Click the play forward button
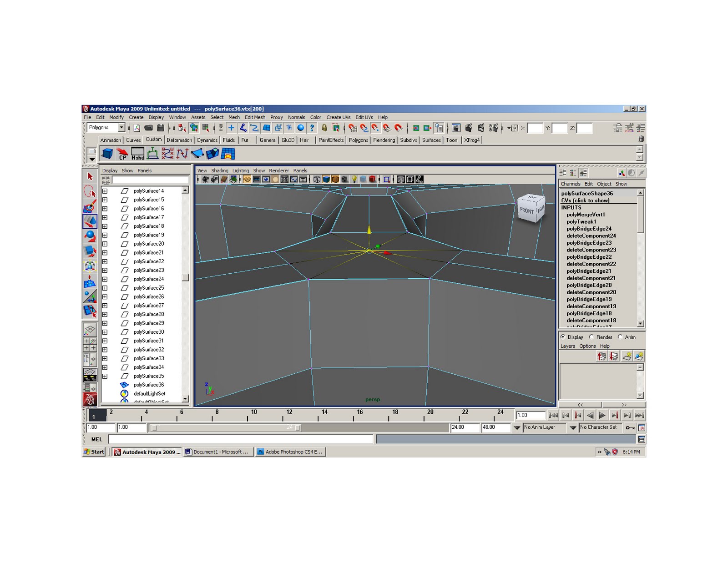Image resolution: width=728 pixels, height=562 pixels. (x=602, y=415)
